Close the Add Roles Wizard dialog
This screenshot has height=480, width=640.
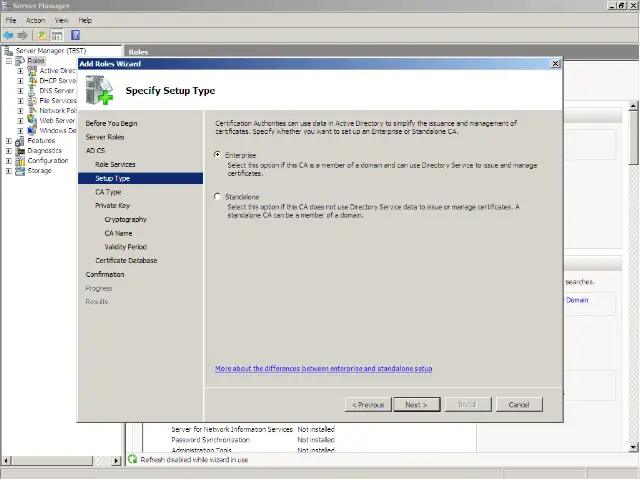(555, 64)
